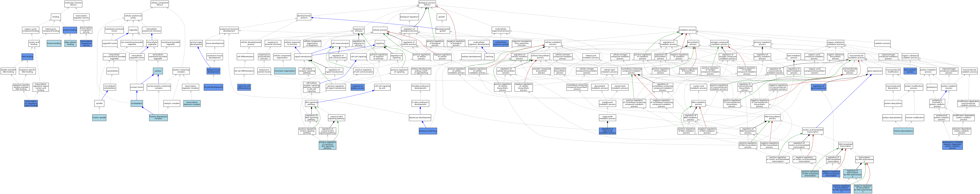Viewport: 980px width, 194px height.
Task: Click the membrane-enclosed lumen node
Action: 114,30
